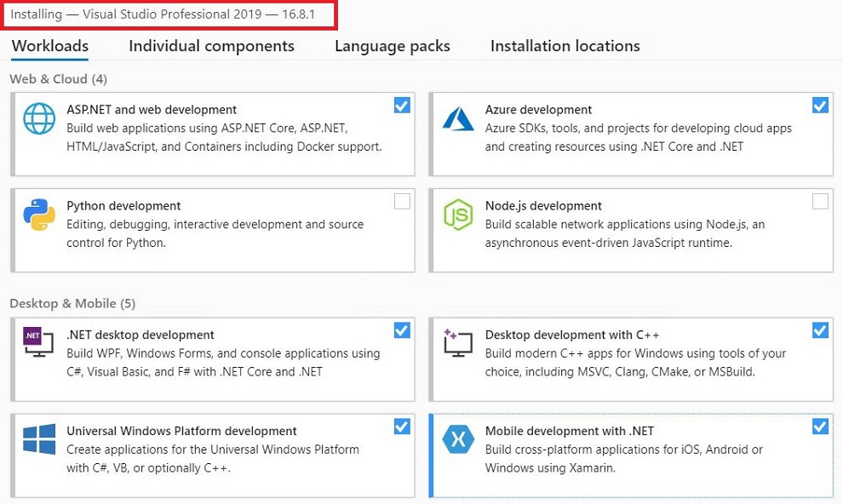Screen dimensions: 843x504
Task: Select 'Desktop development with C++' title
Action: click(572, 335)
